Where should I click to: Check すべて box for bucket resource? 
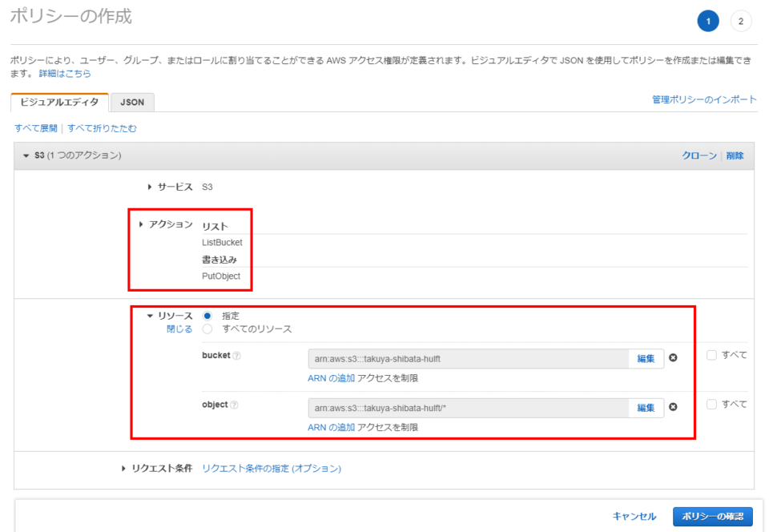click(x=711, y=355)
